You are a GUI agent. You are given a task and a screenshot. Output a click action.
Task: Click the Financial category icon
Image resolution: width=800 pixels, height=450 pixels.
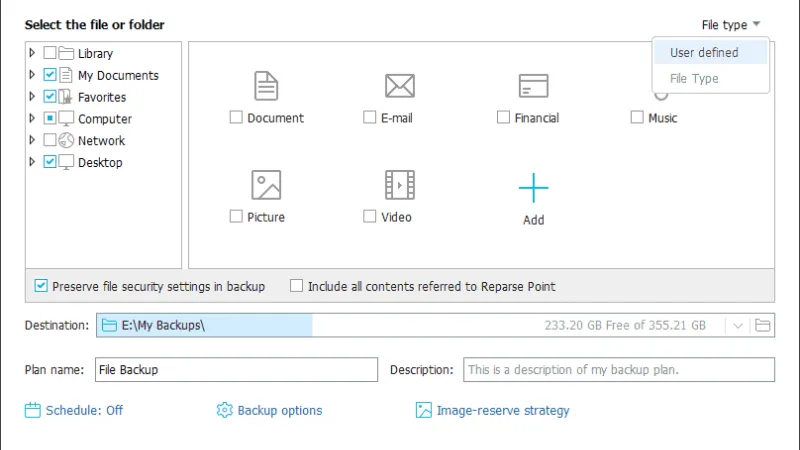point(533,86)
